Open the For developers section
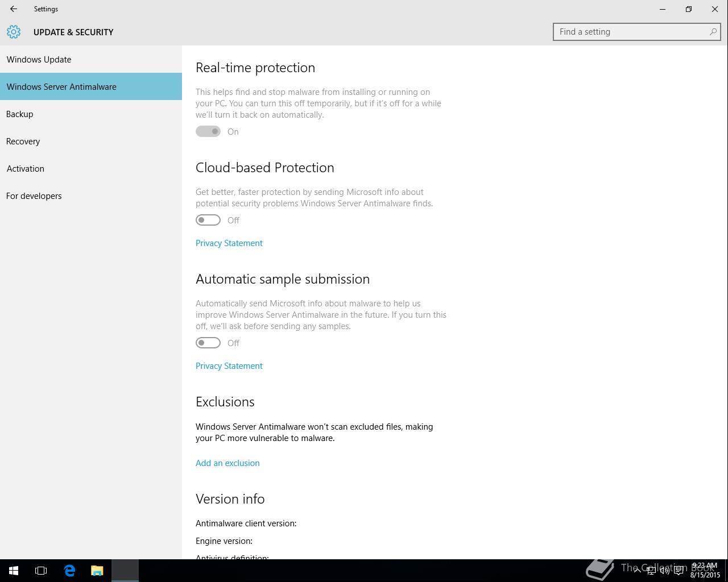The image size is (728, 582). [x=91, y=196]
